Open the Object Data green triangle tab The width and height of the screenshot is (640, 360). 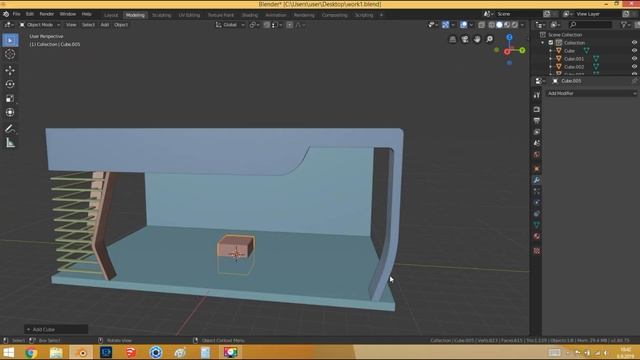pos(537,225)
